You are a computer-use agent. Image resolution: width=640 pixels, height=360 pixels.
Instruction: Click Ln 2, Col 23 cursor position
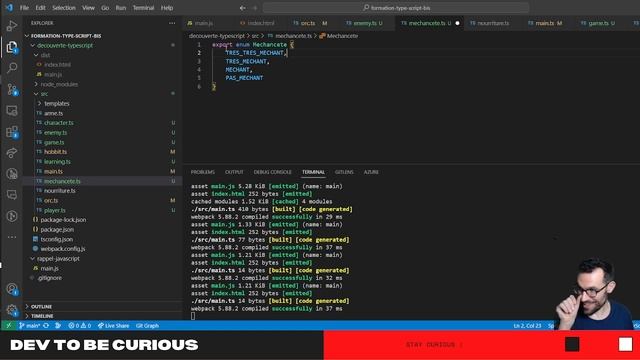point(527,326)
